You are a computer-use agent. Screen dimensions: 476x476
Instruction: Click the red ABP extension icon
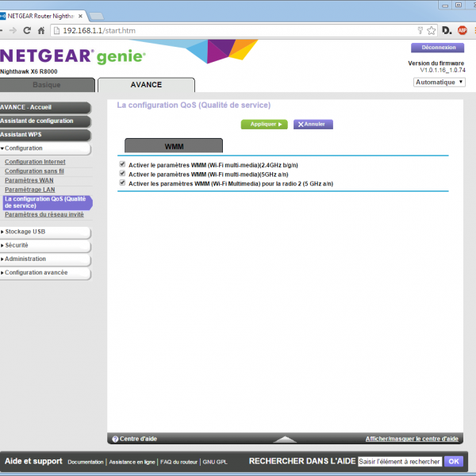461,30
